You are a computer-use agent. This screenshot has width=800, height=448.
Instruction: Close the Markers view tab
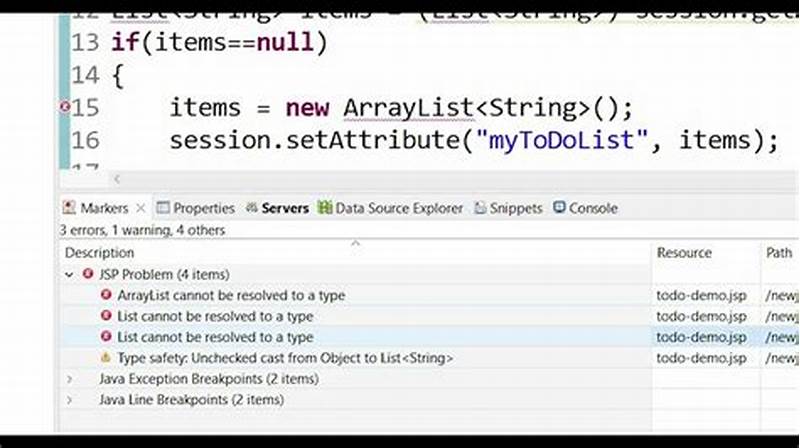click(x=141, y=208)
